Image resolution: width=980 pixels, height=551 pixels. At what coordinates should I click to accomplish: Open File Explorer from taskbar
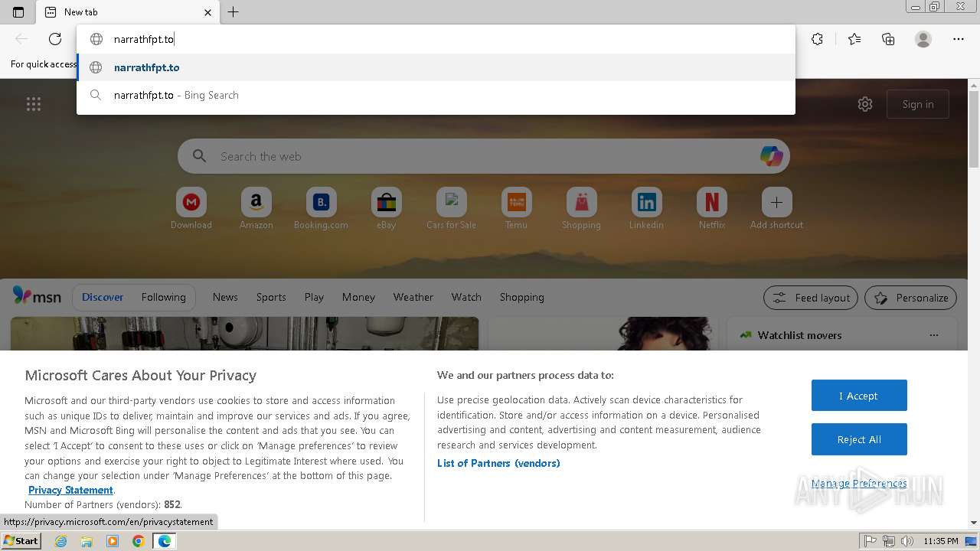87,541
